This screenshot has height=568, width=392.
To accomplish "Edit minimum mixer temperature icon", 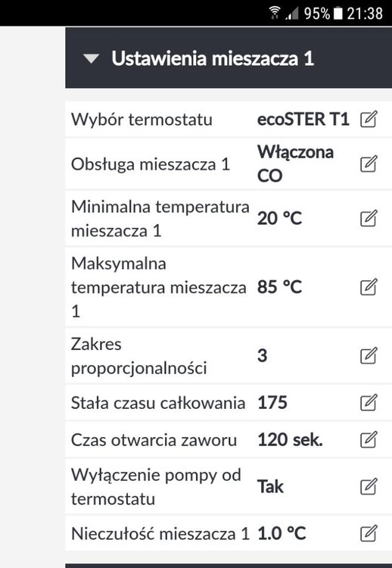I will (x=369, y=218).
